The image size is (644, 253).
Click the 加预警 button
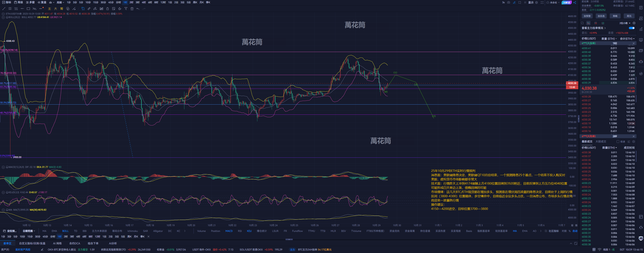(x=587, y=16)
